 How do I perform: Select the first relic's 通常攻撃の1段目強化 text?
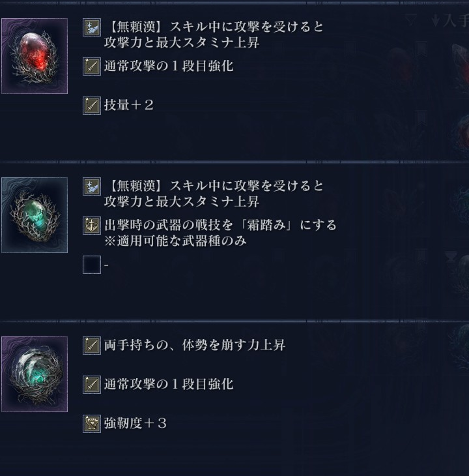click(x=169, y=66)
